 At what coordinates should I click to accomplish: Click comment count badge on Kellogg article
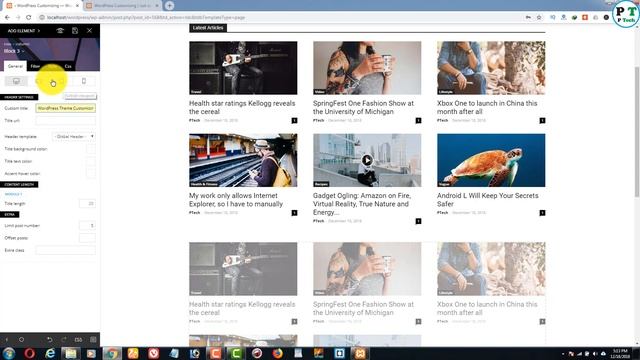pos(294,120)
